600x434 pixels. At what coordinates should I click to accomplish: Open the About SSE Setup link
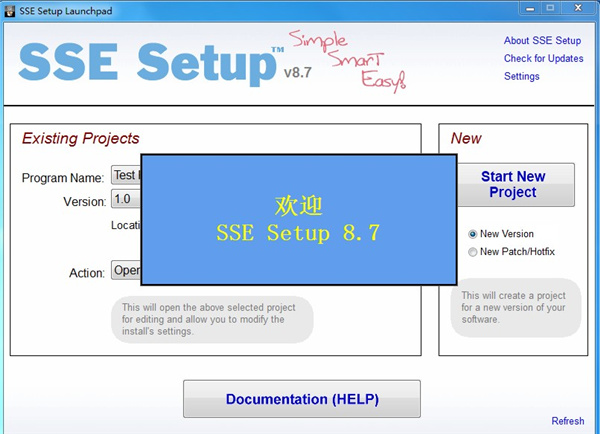tap(542, 41)
